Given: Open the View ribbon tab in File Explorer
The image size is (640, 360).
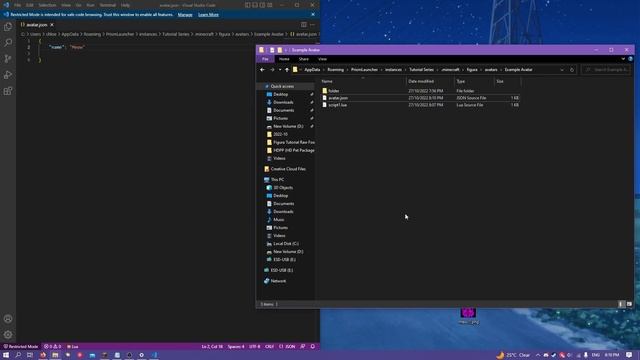Looking at the screenshot, I should tap(322, 59).
